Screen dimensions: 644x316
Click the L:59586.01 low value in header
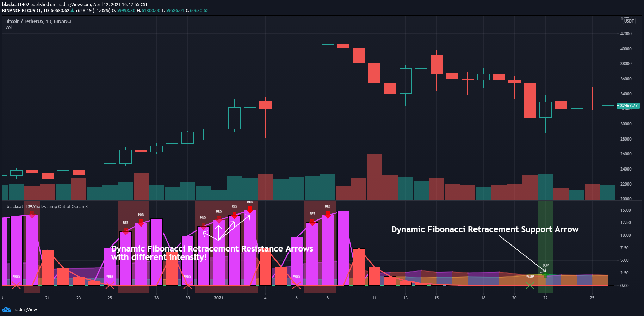(173, 11)
